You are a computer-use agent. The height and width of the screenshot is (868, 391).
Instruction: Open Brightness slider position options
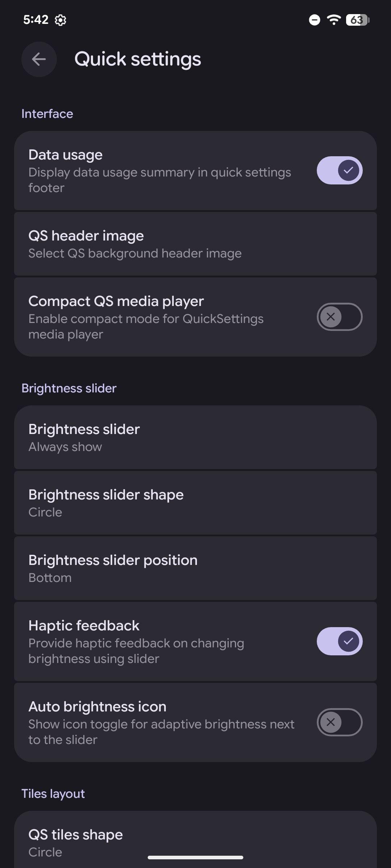pos(195,568)
